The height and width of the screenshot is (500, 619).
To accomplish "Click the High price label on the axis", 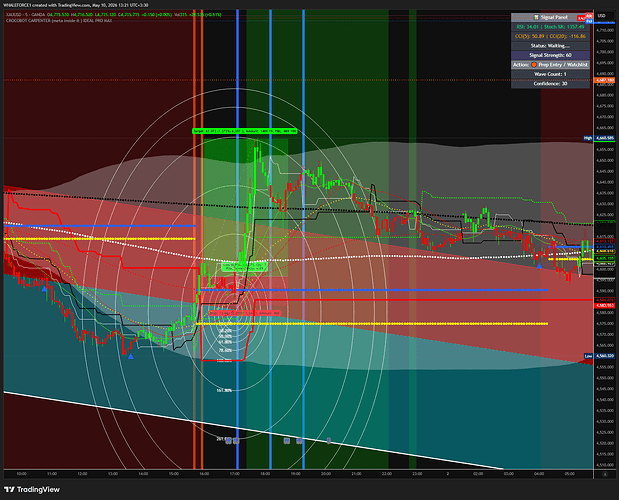I will click(x=599, y=138).
